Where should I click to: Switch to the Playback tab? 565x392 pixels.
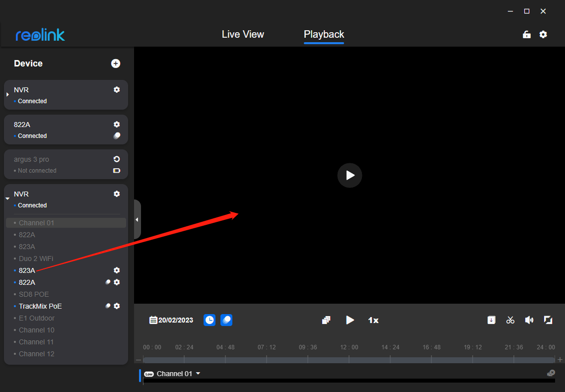pyautogui.click(x=324, y=34)
